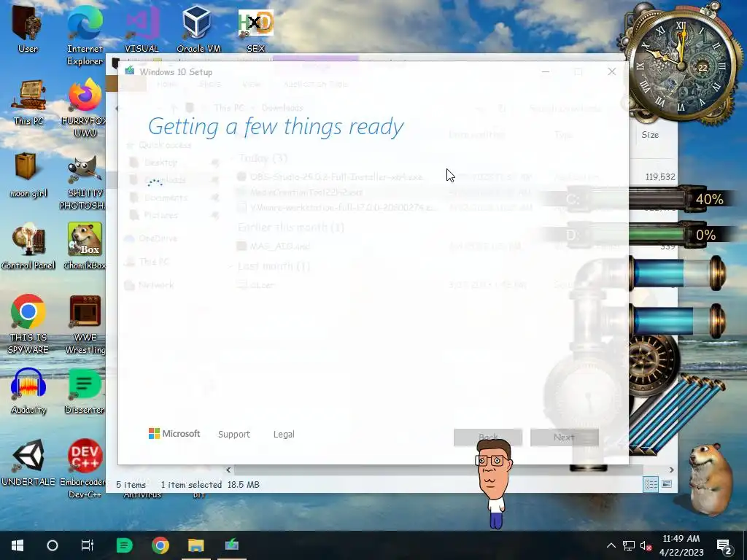Open File Explorer from the taskbar
This screenshot has width=747, height=560.
(196, 545)
